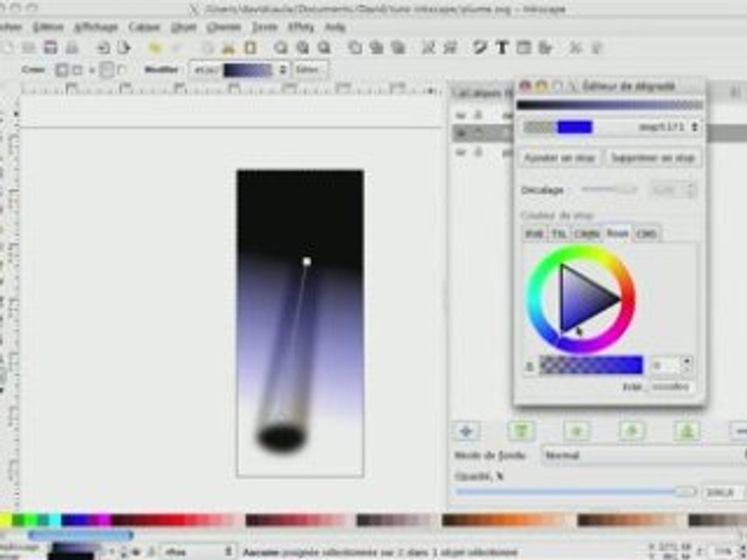Viewport: 747px width, 560px height.
Task: Open the Mode de fondu dropdown
Action: pyautogui.click(x=644, y=455)
